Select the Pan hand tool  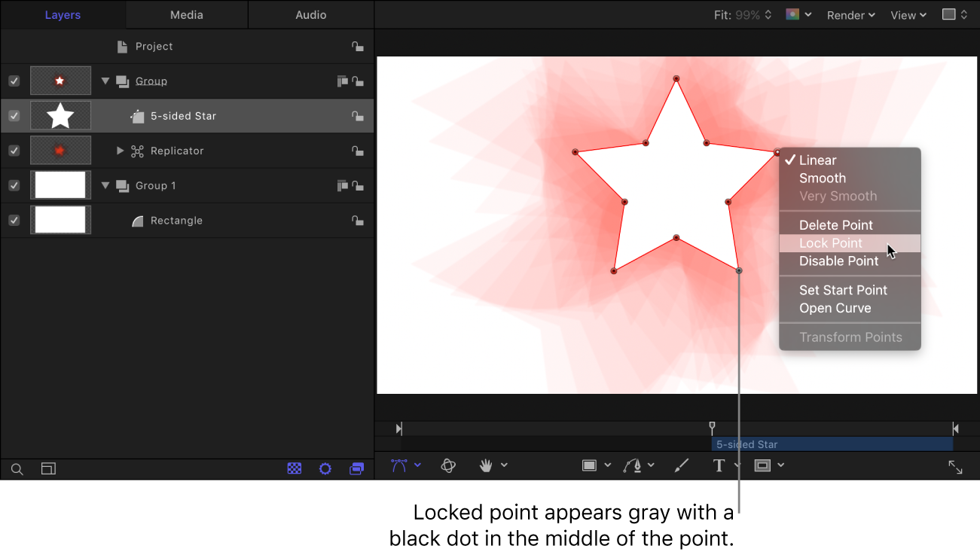(x=487, y=466)
